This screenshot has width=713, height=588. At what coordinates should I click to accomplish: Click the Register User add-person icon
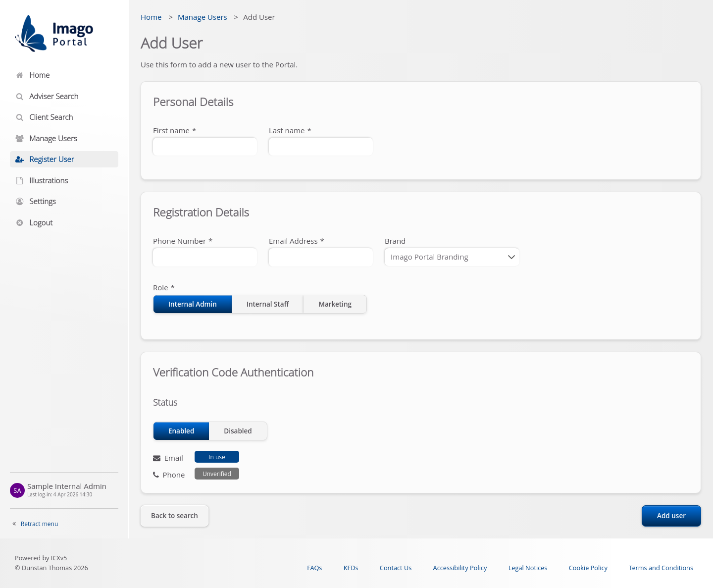20,160
